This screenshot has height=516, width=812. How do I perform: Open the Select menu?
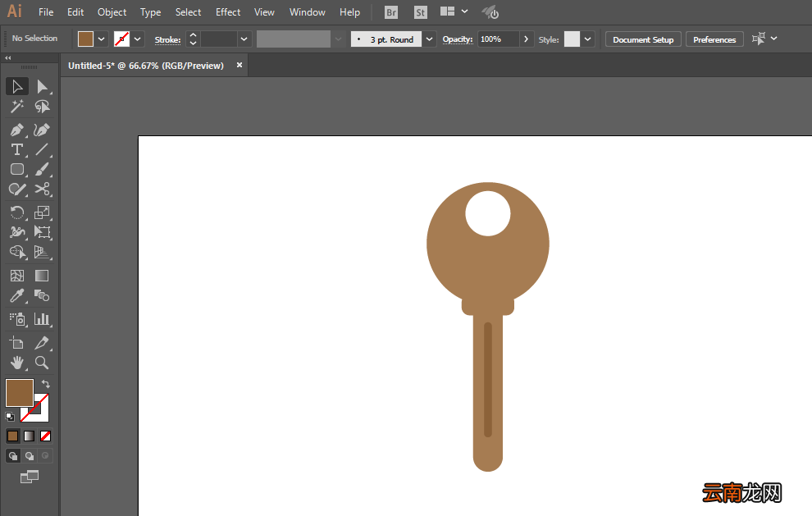pos(188,12)
